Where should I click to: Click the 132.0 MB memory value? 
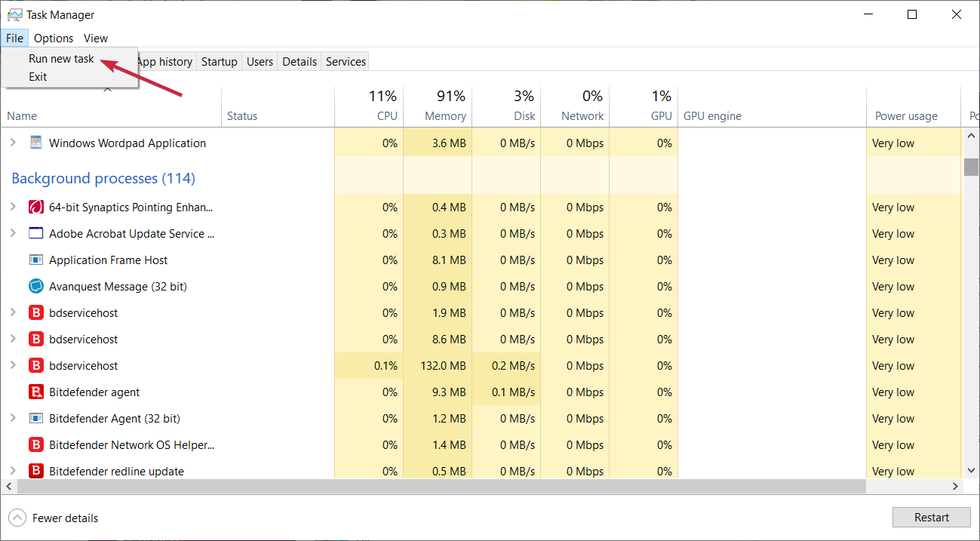pos(443,365)
